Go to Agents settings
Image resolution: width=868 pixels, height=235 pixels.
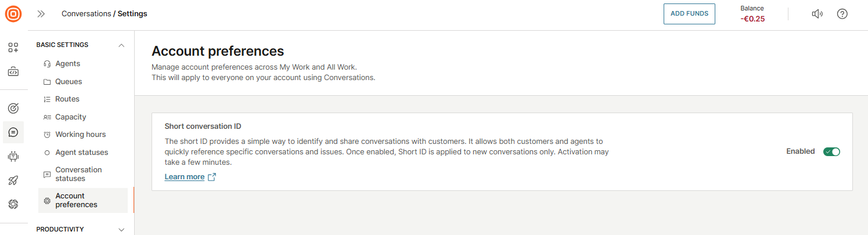tap(67, 64)
